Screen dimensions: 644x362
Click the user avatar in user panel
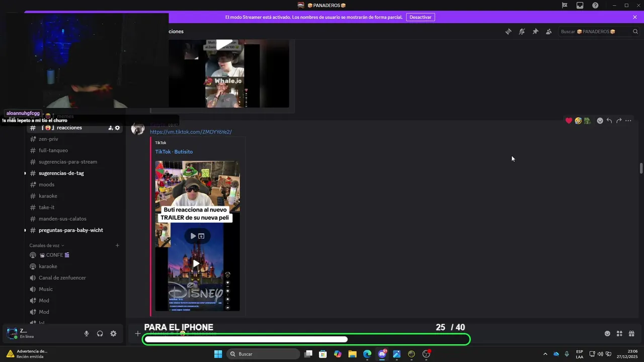click(x=12, y=333)
